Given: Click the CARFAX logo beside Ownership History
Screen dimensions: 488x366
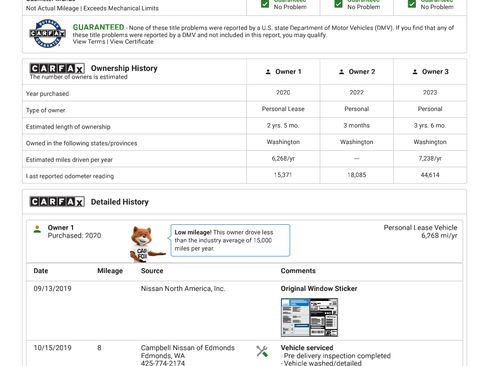Looking at the screenshot, I should click(x=57, y=68).
